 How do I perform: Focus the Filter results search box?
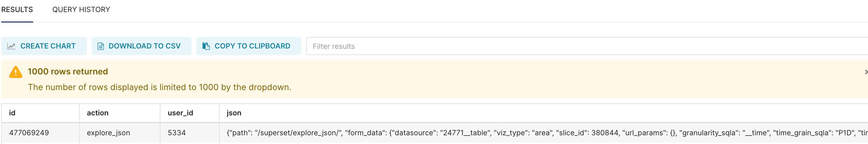[586, 46]
